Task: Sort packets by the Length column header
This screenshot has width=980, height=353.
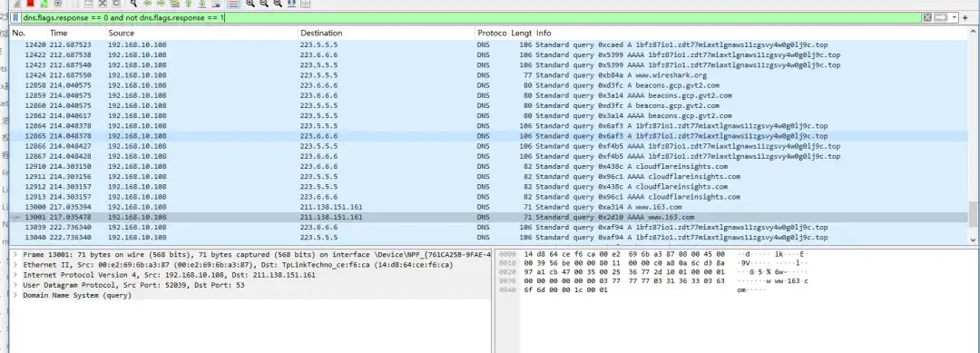Action: coord(521,33)
